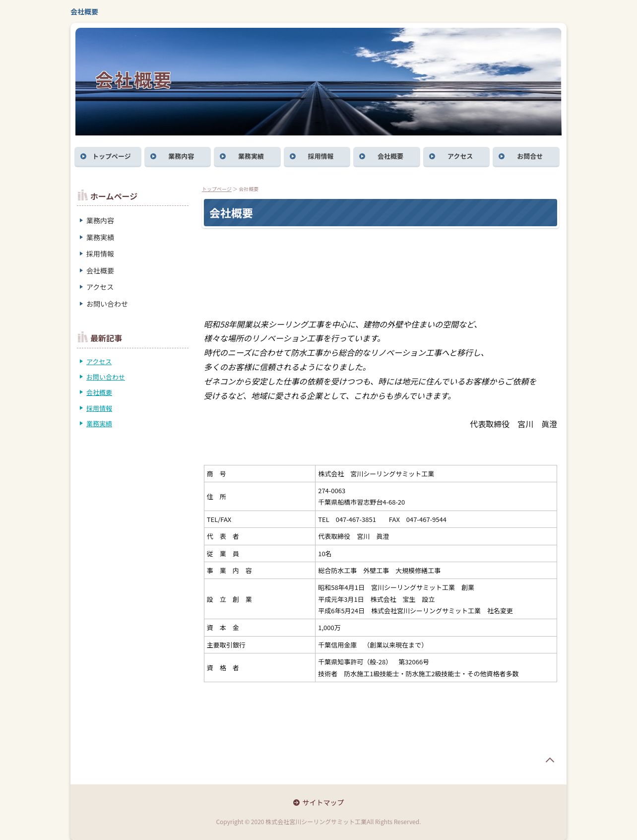Click the capital value 1,000万
Viewport: 637px width, 840px height.
329,628
